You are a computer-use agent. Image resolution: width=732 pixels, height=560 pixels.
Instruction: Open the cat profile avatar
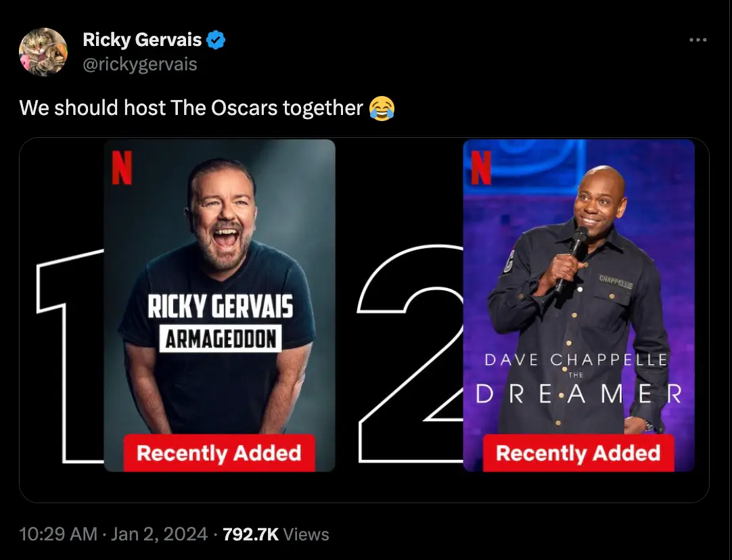[x=43, y=52]
